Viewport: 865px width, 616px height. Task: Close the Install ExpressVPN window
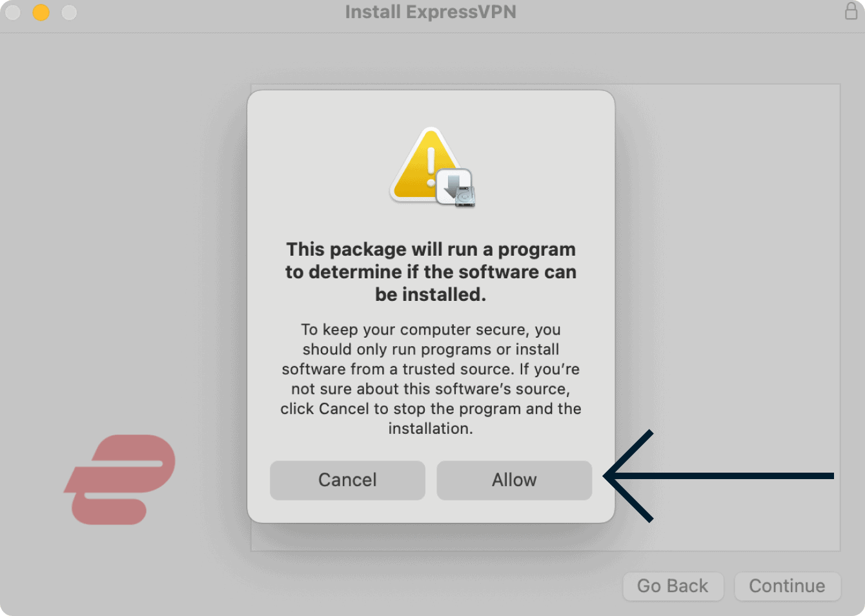point(12,12)
